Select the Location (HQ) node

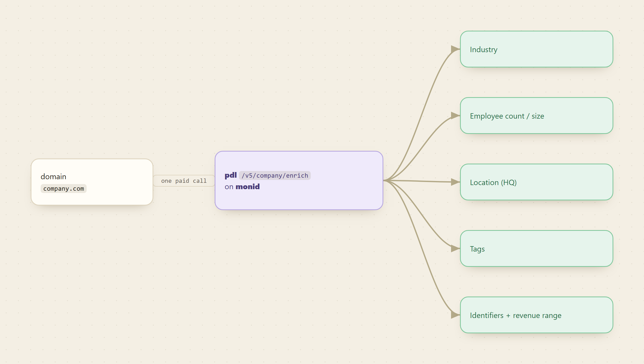[537, 182]
